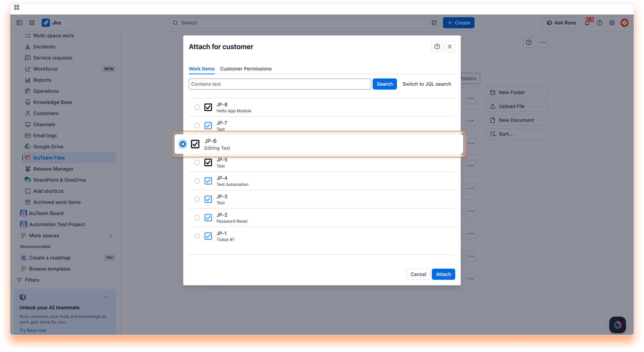Switch to the Work Items tab
Viewport: 644px width, 352px height.
(x=202, y=69)
